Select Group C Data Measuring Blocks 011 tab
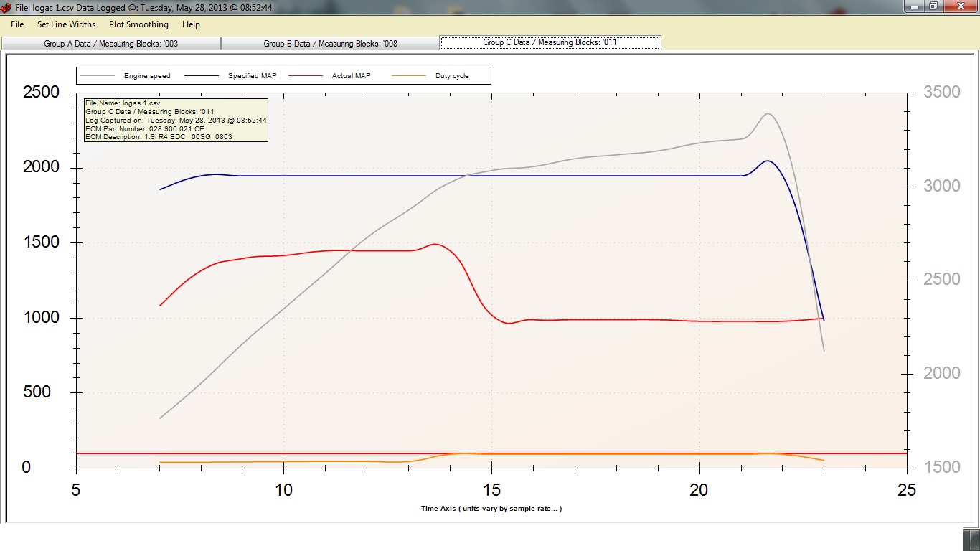The image size is (980, 551). tap(550, 43)
